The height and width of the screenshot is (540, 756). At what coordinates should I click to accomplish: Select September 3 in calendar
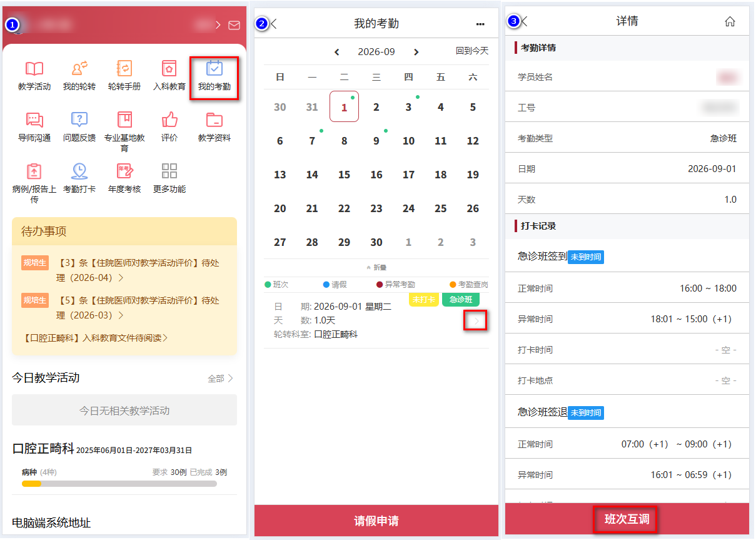point(408,107)
